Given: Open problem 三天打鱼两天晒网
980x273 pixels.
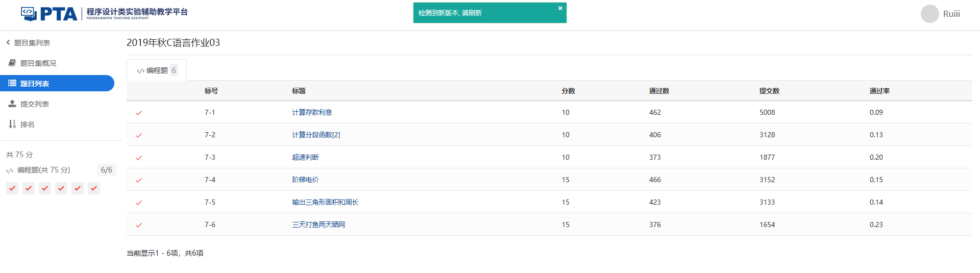Looking at the screenshot, I should click(x=318, y=225).
